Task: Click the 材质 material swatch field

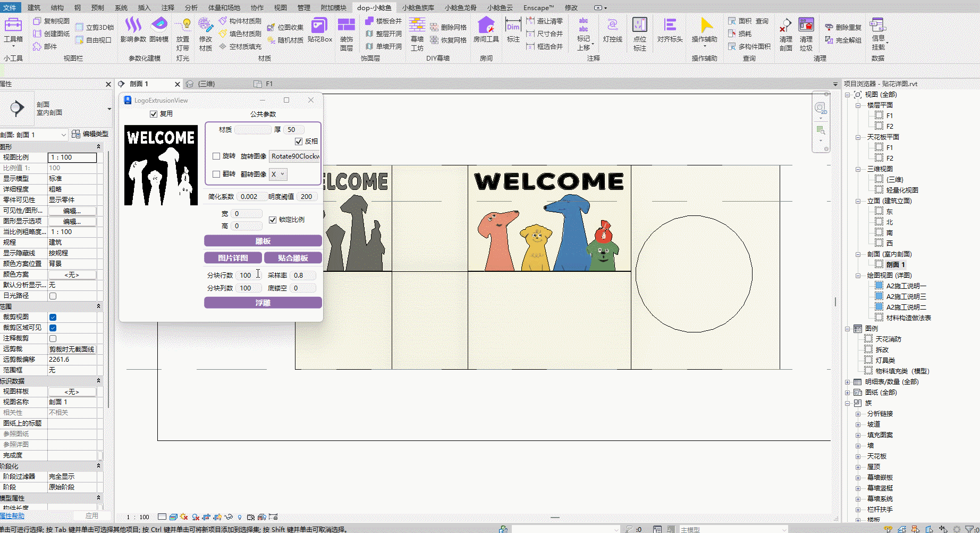Action: (253, 130)
